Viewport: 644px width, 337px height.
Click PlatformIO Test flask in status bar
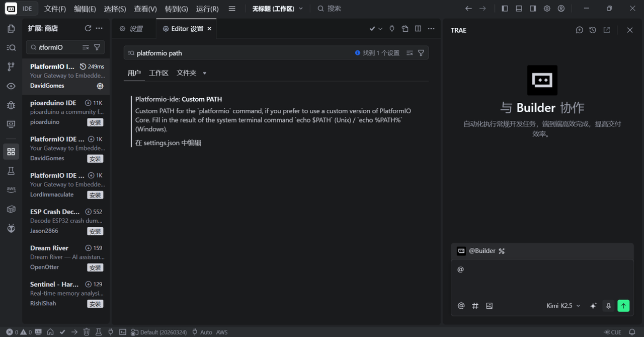[x=99, y=332]
